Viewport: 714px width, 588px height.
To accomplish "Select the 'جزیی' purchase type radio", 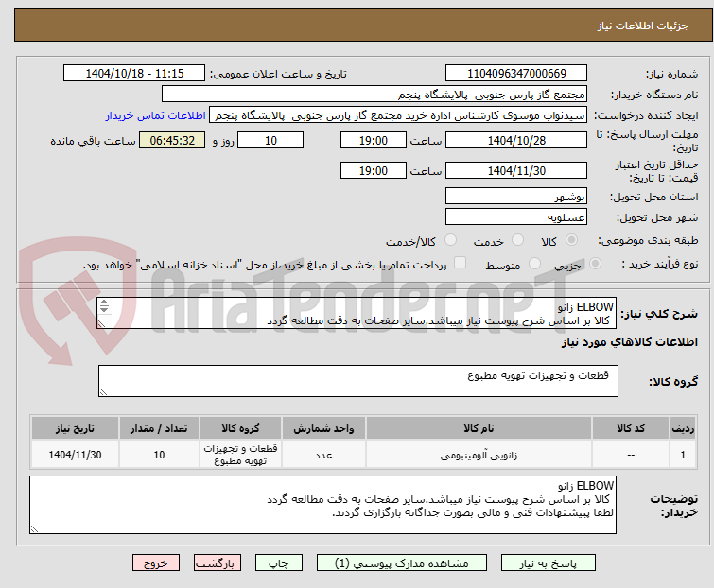I will pyautogui.click(x=595, y=264).
